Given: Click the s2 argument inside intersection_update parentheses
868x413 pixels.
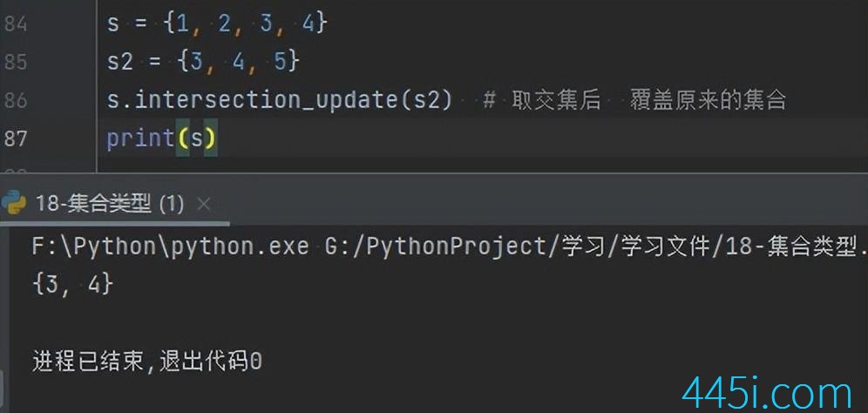Looking at the screenshot, I should [x=424, y=100].
